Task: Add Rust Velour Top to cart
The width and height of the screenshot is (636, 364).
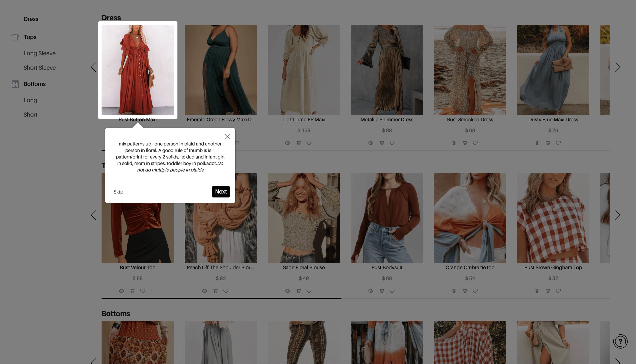Action: point(132,291)
